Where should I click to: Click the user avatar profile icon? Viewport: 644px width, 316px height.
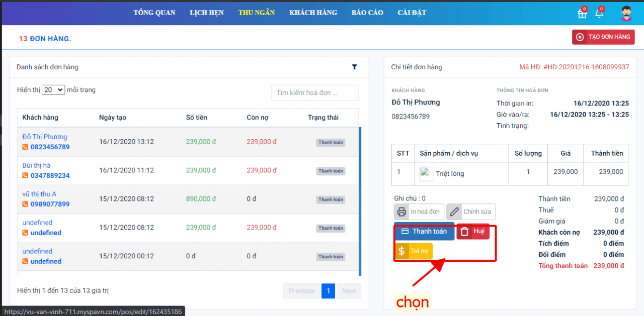point(626,14)
